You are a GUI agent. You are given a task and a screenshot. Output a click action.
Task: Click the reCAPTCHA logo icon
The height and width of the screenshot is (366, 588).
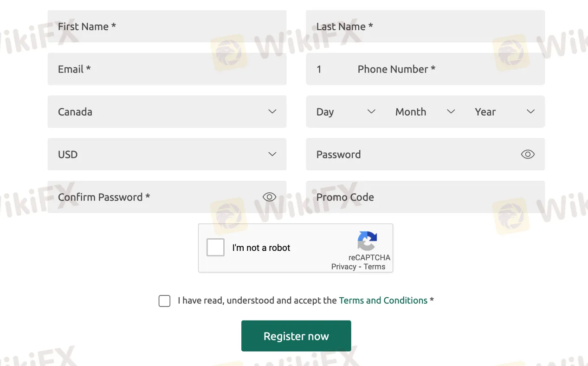[367, 241]
